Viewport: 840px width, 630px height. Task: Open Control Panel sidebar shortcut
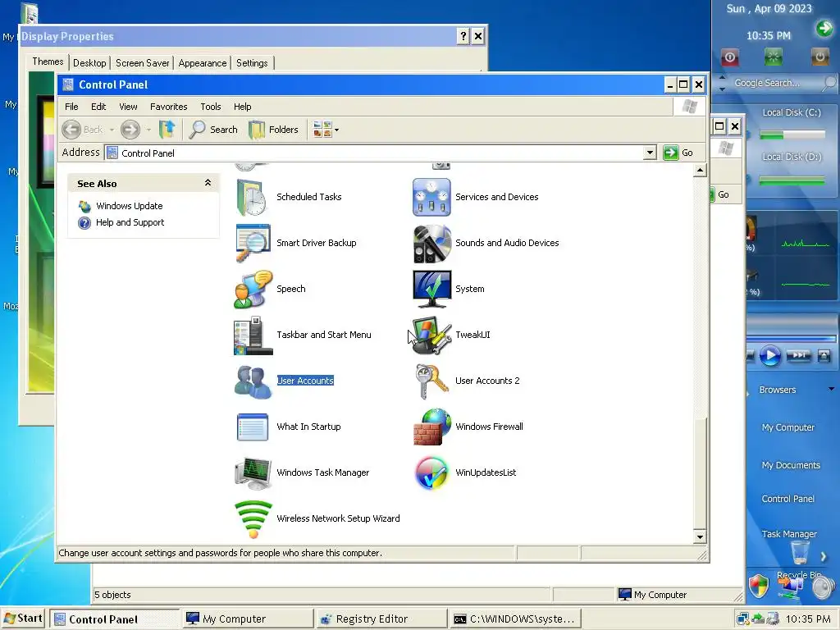coord(787,498)
